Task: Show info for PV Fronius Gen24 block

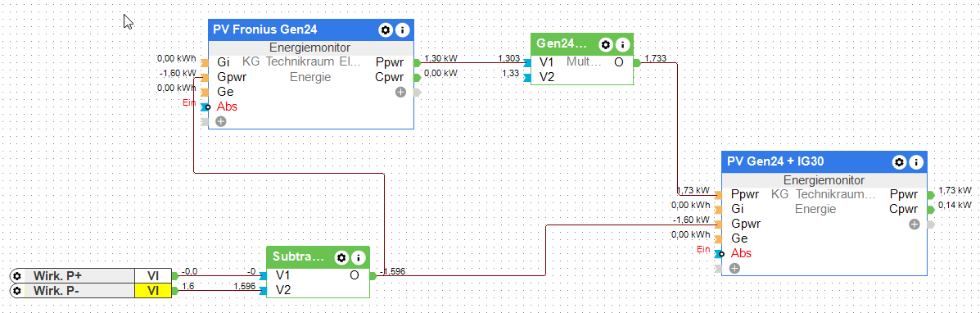Action: (x=403, y=29)
